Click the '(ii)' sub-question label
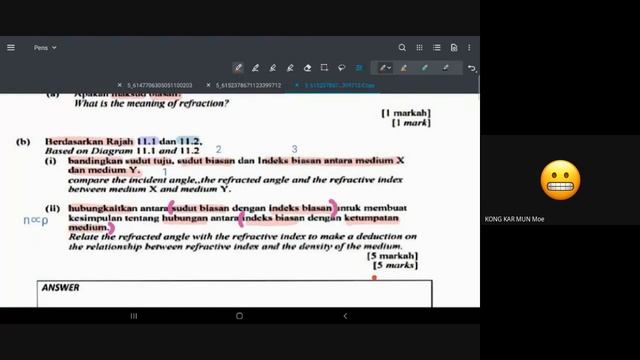Screen dimensions: 640x360 (52, 209)
